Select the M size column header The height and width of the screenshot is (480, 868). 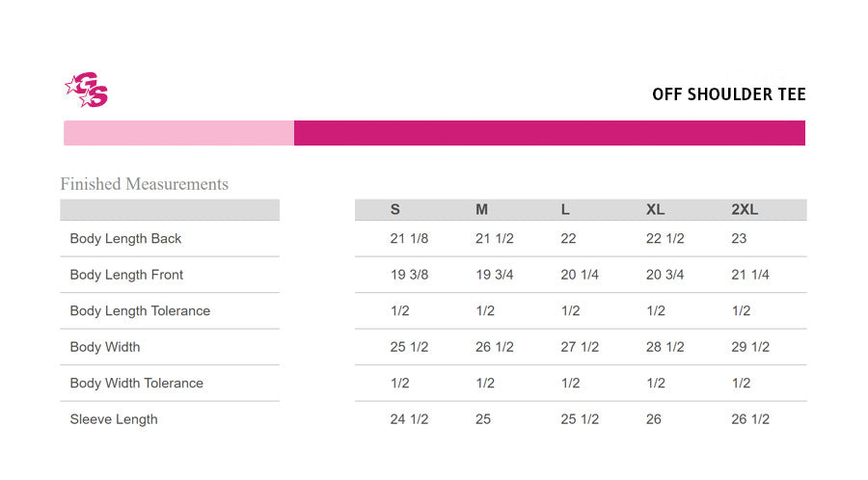tap(481, 209)
